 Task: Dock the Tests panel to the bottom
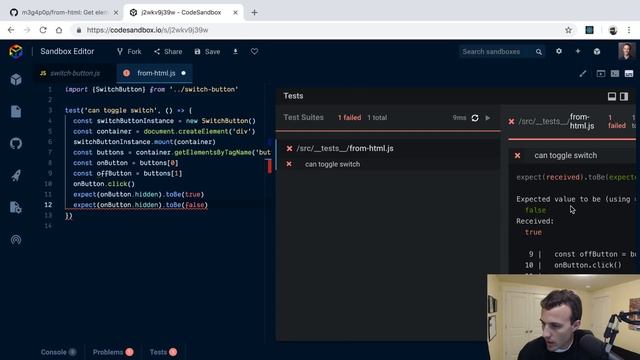611,96
